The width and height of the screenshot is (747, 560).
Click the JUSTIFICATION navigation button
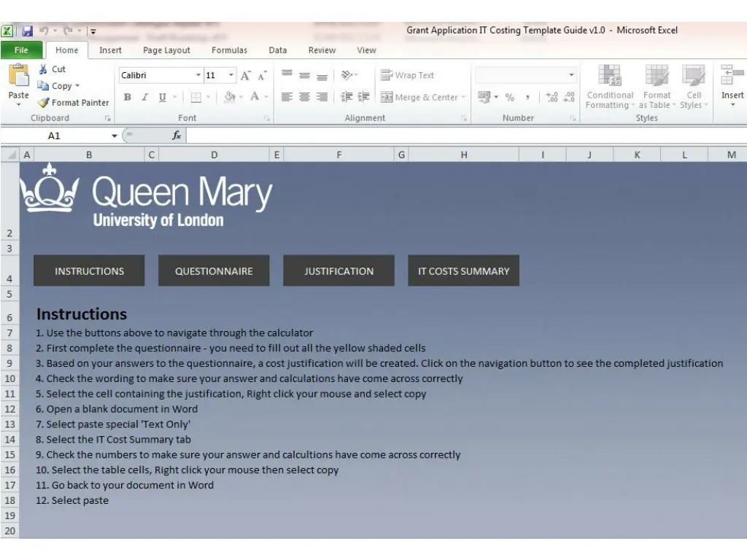(x=338, y=271)
